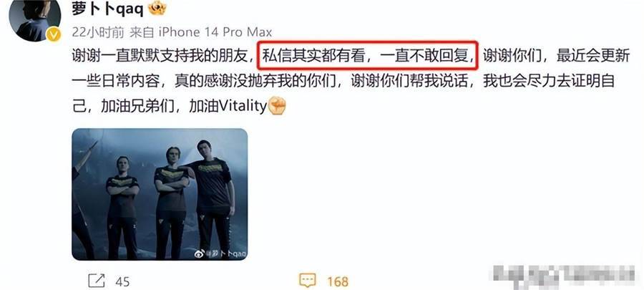This screenshot has width=644, height=290.
Task: Click the crown membership icon beside username
Action: coord(157,8)
